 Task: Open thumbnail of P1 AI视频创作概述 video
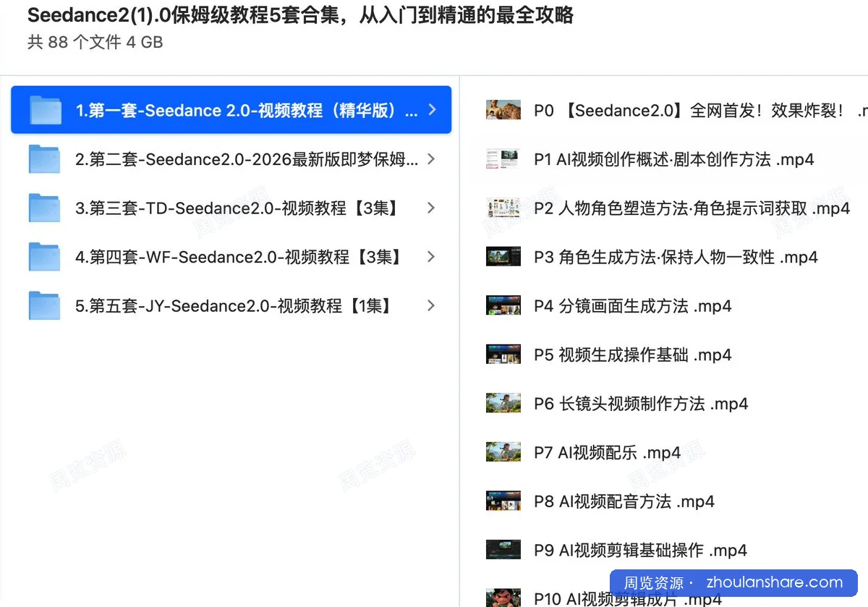pyautogui.click(x=503, y=159)
